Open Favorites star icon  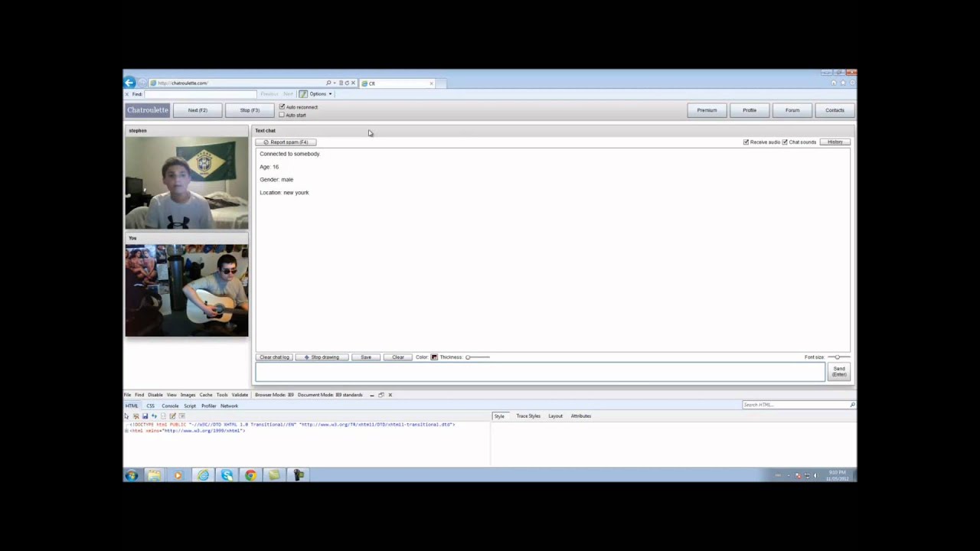click(843, 83)
